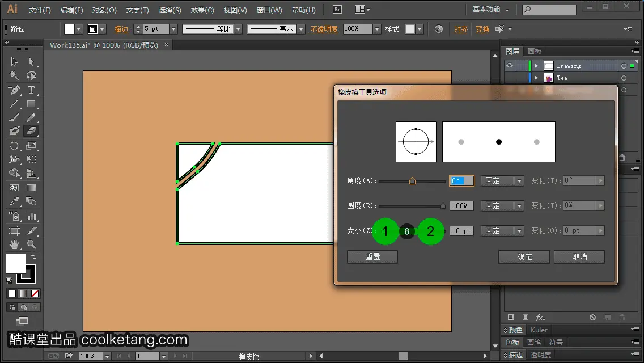Image resolution: width=644 pixels, height=363 pixels.
Task: Click the 取消 button
Action: (579, 256)
